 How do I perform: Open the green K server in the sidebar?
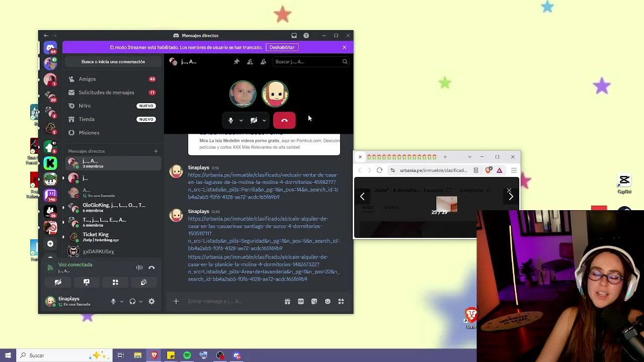50,163
